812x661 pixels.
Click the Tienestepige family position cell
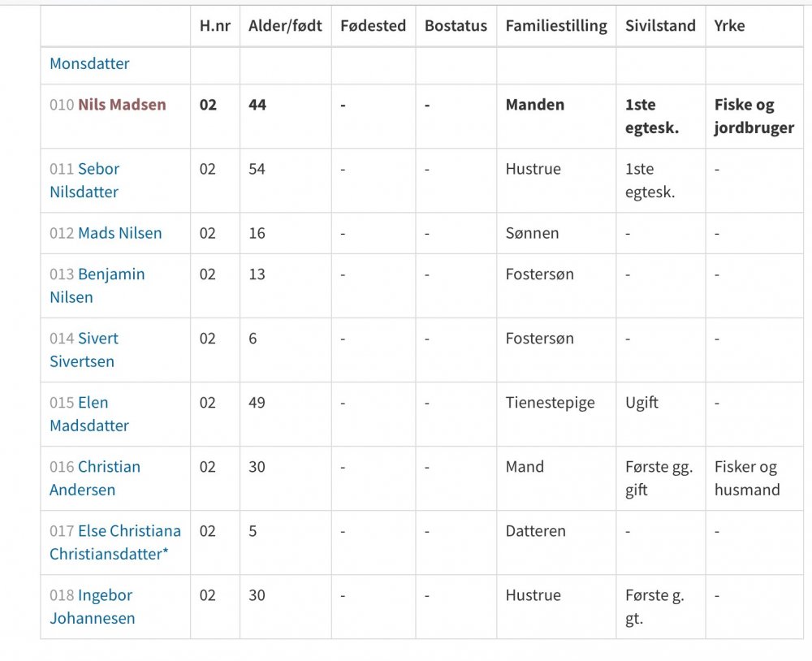pos(551,403)
